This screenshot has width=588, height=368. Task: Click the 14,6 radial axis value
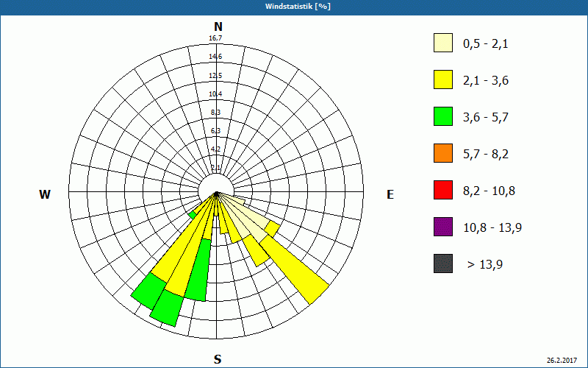tap(215, 57)
